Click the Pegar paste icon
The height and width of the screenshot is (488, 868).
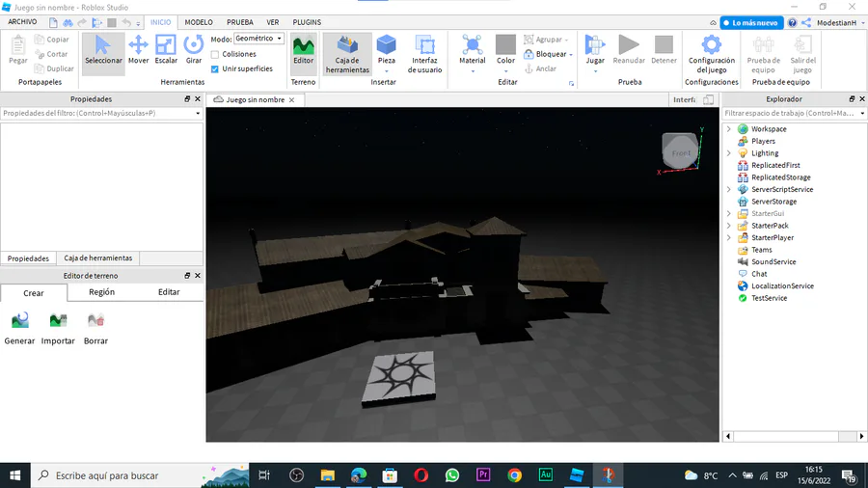tap(18, 44)
